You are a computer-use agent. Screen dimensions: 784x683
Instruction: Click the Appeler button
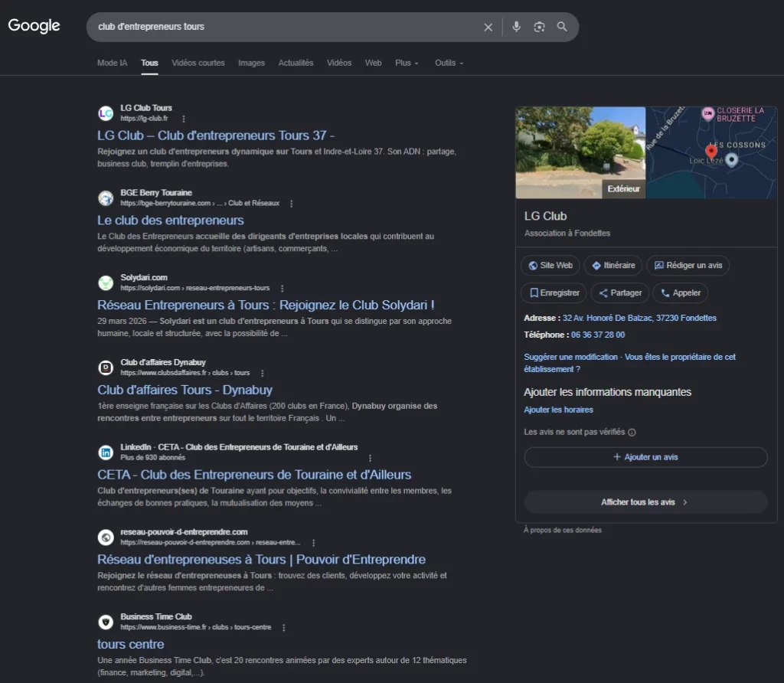tap(681, 293)
